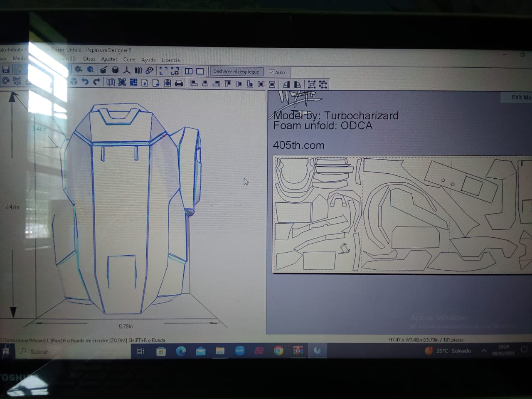Distribute selected parts vertically
Screen dimensions: 532x399
272,84
